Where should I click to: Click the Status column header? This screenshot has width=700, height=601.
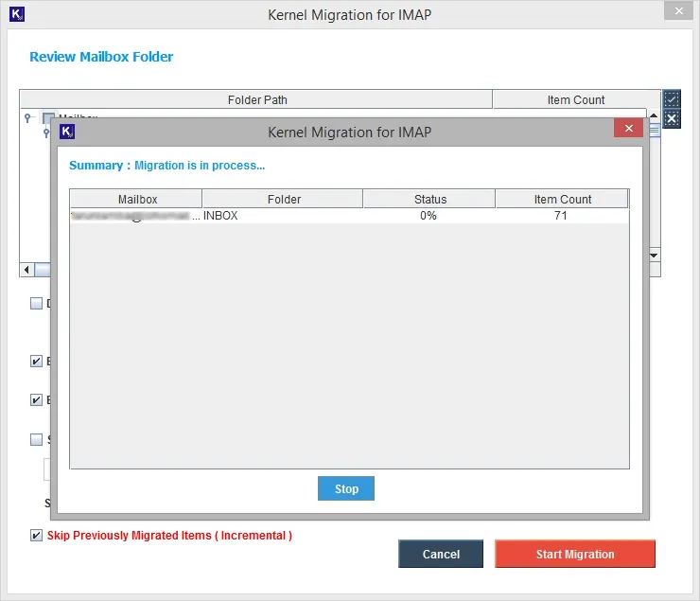point(429,199)
